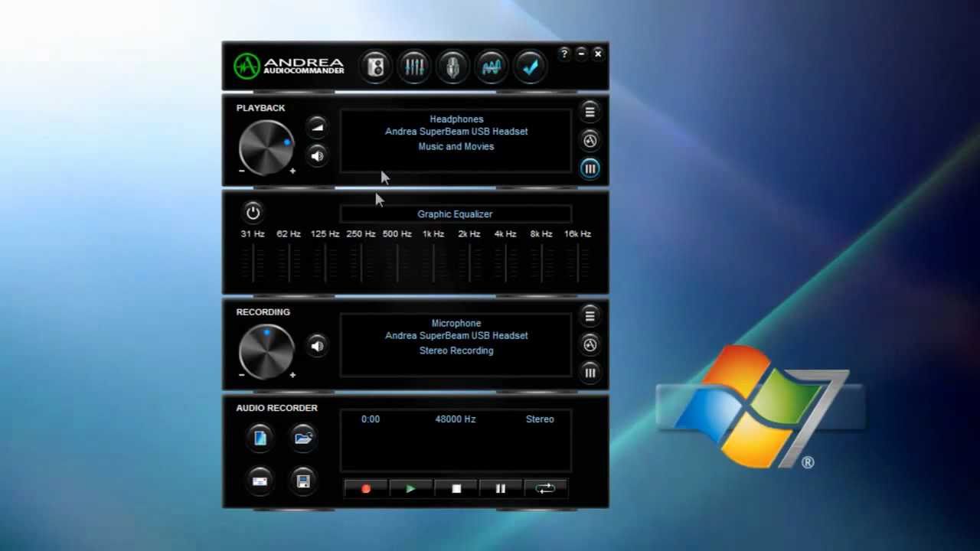Click the 48000 Hz sample rate value
This screenshot has width=980, height=551.
(x=456, y=419)
